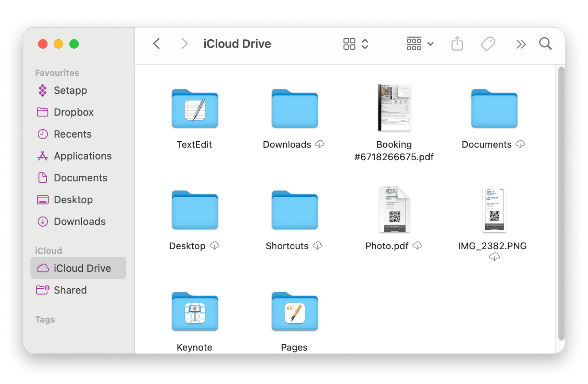Click the 'Pages' folder name label
Image resolution: width=588 pixels, height=384 pixels.
(x=294, y=347)
